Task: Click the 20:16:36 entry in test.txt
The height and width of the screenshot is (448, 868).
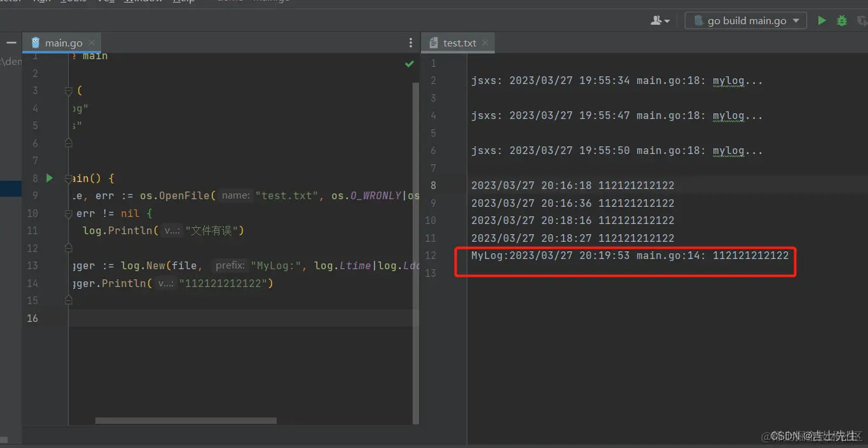Action: pos(572,204)
